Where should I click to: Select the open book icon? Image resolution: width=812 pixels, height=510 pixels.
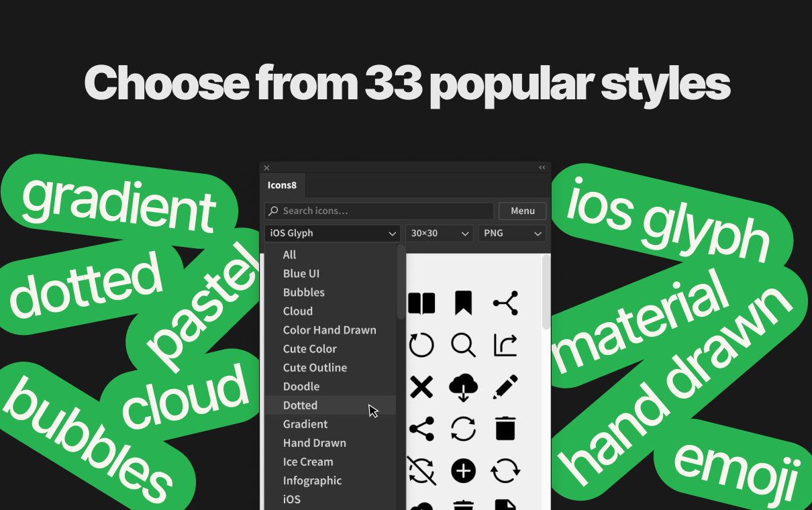tap(422, 303)
